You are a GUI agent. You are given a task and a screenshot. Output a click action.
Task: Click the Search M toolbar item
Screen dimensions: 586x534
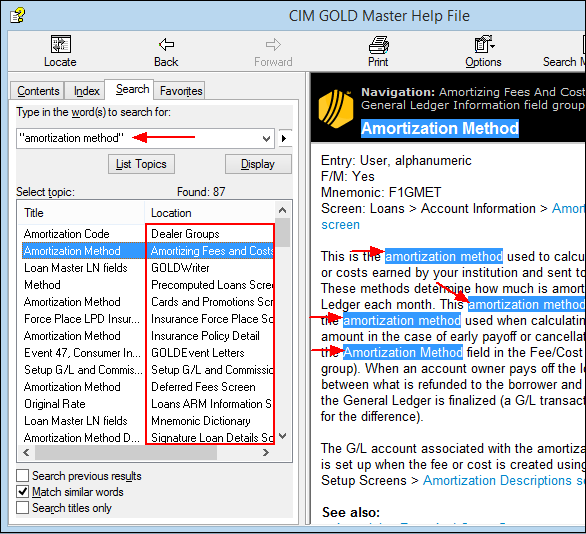click(564, 51)
